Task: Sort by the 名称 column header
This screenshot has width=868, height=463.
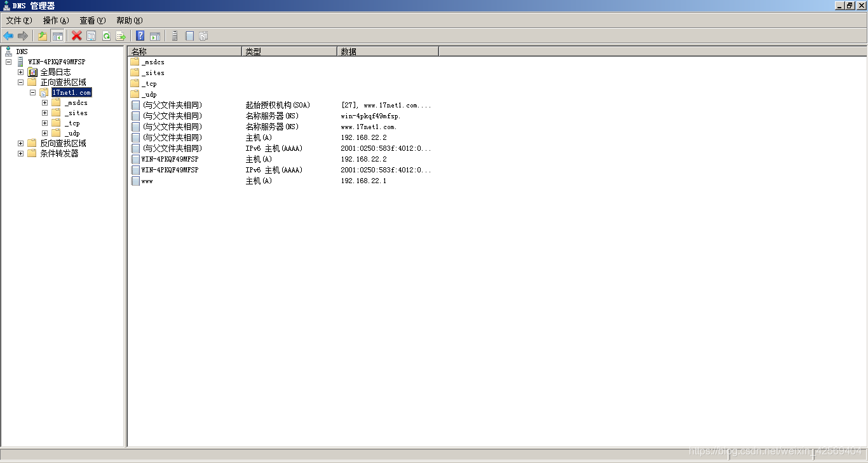Action: pyautogui.click(x=184, y=52)
